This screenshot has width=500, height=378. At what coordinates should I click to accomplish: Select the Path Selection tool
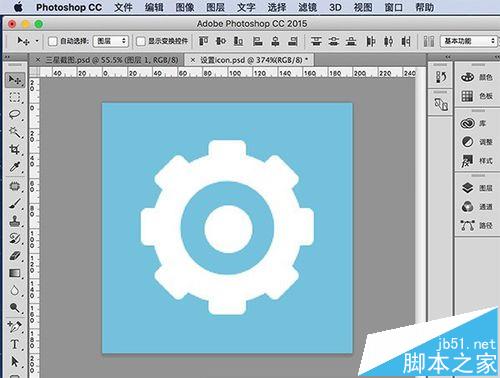click(x=15, y=361)
